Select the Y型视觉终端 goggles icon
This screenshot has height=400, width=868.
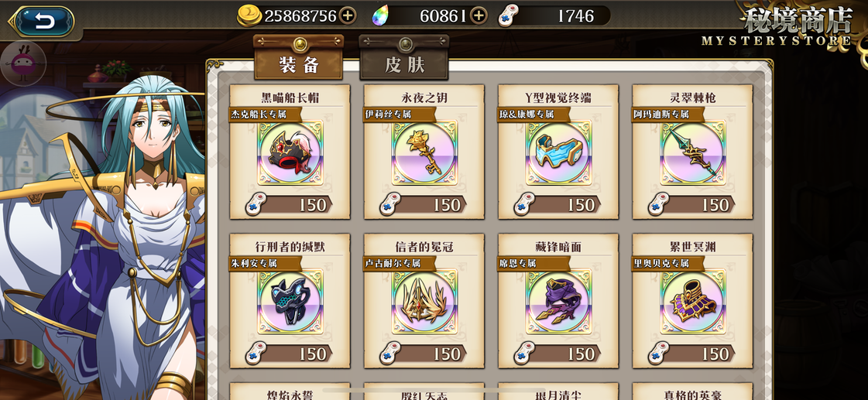(x=558, y=152)
